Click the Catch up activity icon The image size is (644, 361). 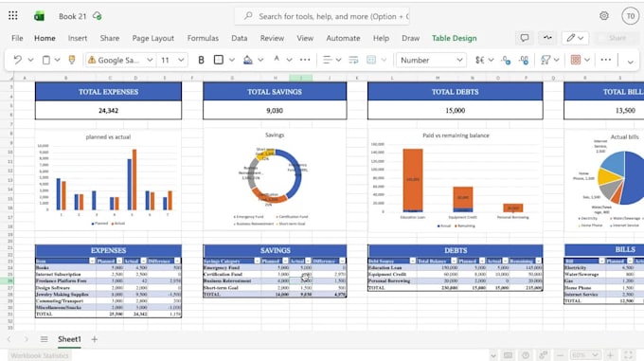coord(547,38)
